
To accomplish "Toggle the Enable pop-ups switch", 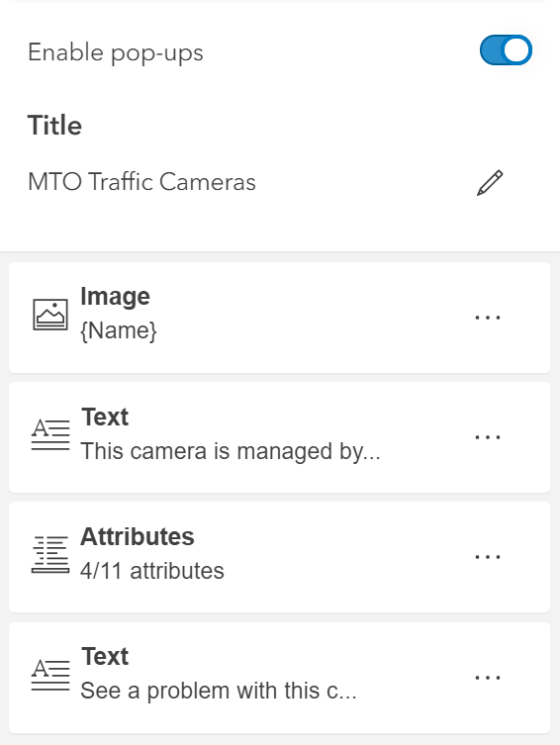I will coord(506,49).
